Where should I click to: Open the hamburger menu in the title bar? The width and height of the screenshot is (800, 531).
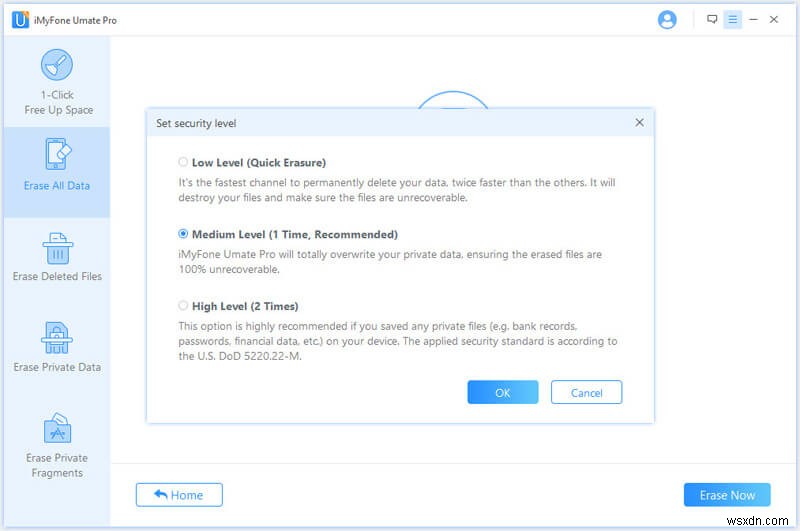pyautogui.click(x=733, y=20)
